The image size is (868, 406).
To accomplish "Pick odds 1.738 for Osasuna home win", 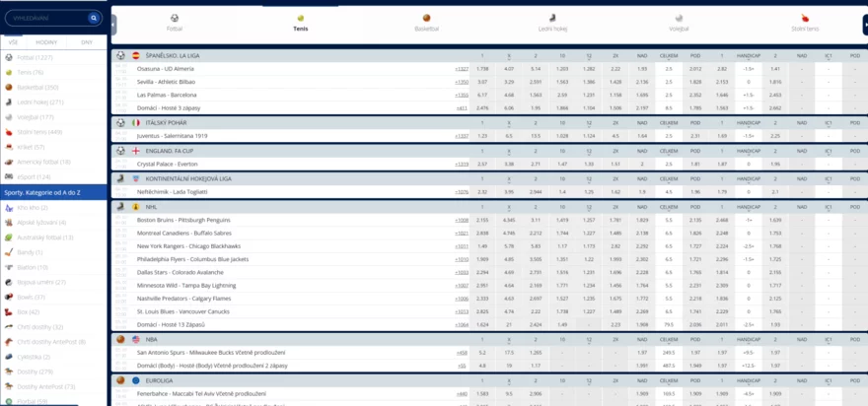I will (482, 69).
